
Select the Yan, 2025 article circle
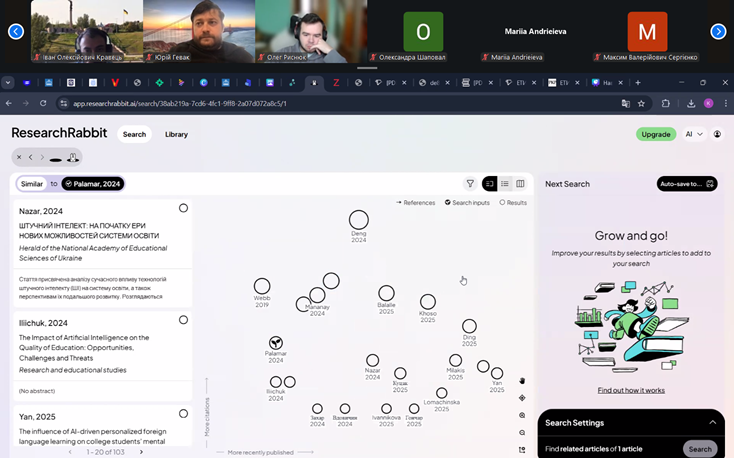click(x=183, y=413)
